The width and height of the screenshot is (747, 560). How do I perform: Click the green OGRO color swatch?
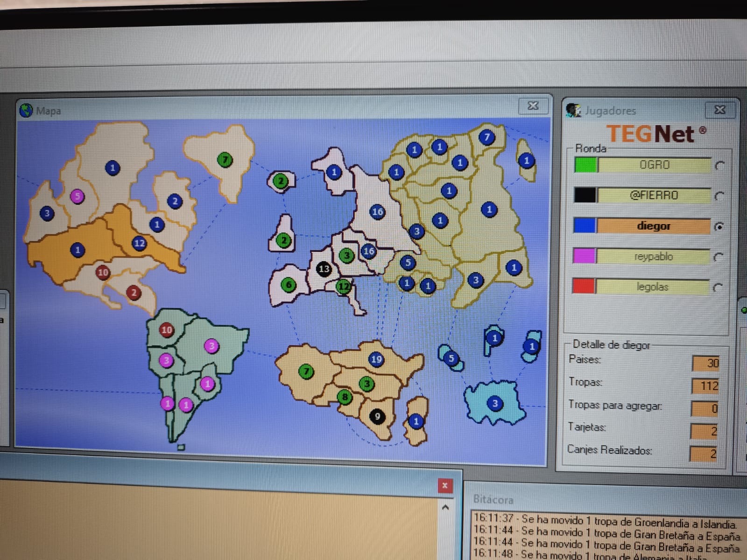click(586, 165)
